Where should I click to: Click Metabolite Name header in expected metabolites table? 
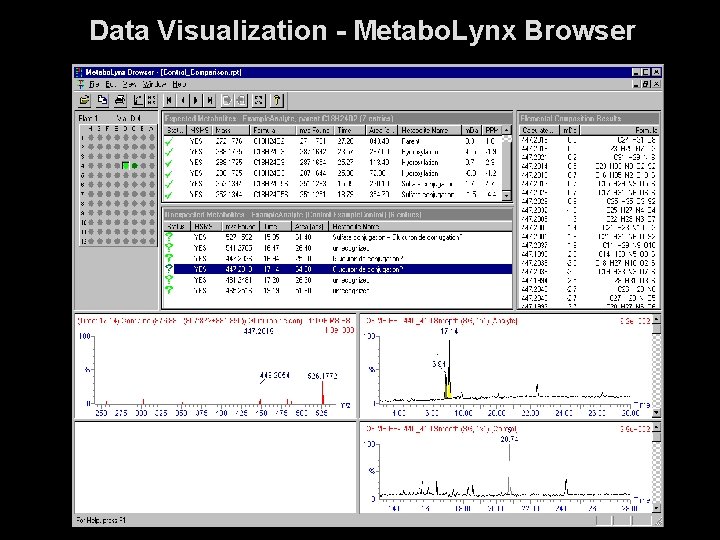pos(430,130)
